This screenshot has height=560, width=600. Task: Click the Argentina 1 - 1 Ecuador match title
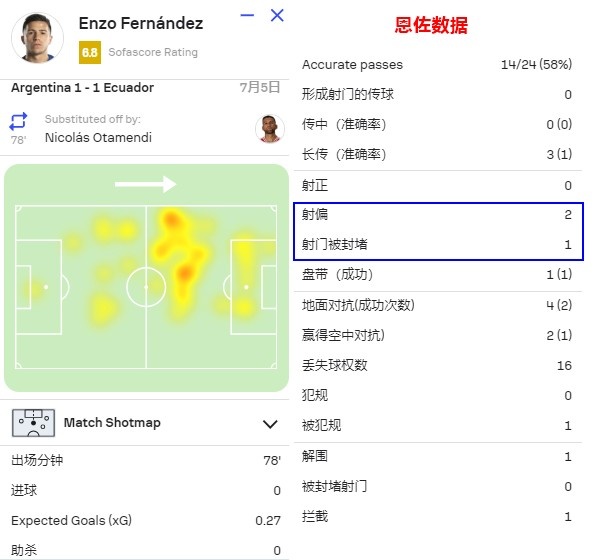pyautogui.click(x=82, y=88)
